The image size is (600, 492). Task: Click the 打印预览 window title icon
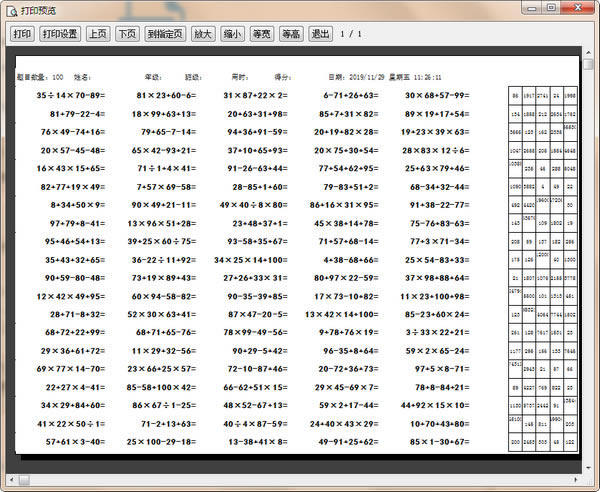point(11,9)
